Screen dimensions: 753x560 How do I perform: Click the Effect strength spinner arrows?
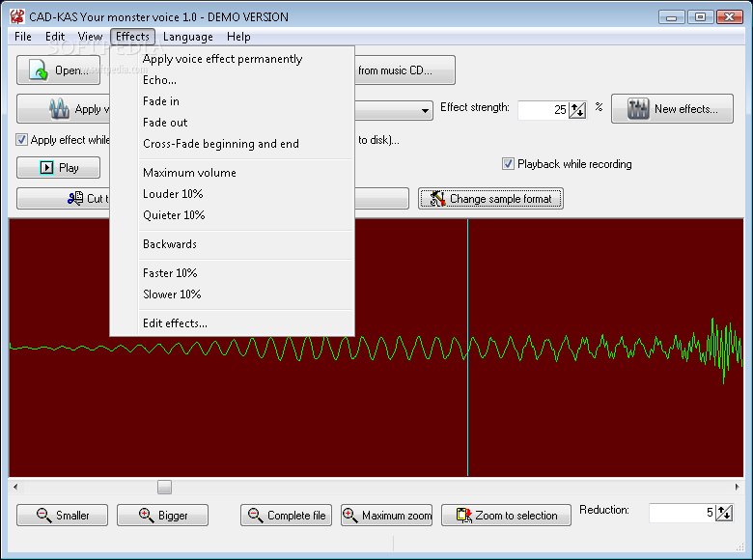tap(577, 110)
